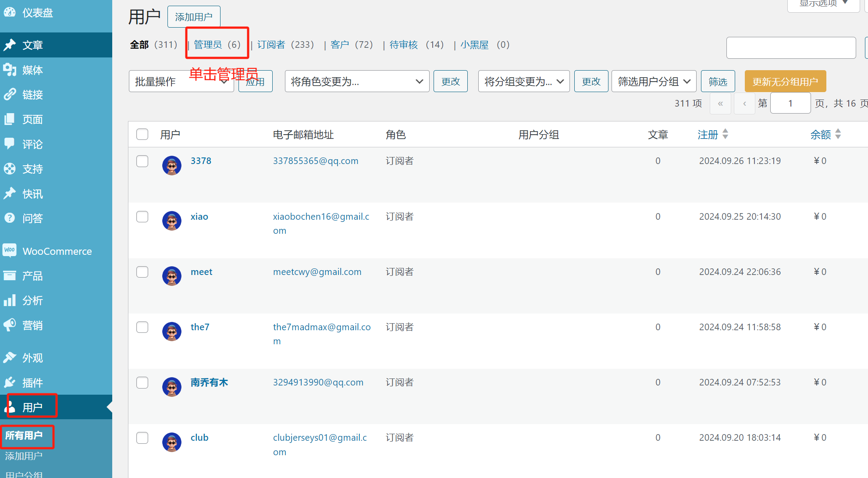Open the Marketing megaphone icon

pyautogui.click(x=10, y=325)
